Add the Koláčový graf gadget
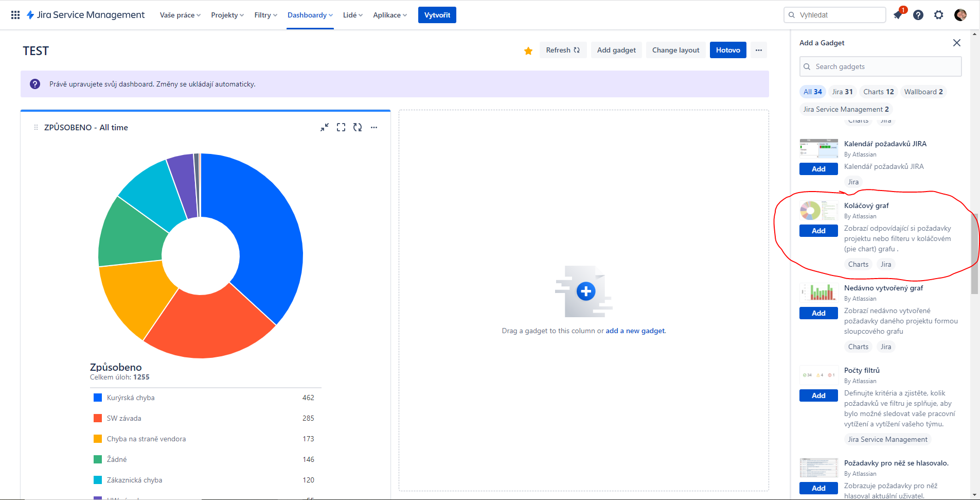980x500 pixels. [x=818, y=231]
